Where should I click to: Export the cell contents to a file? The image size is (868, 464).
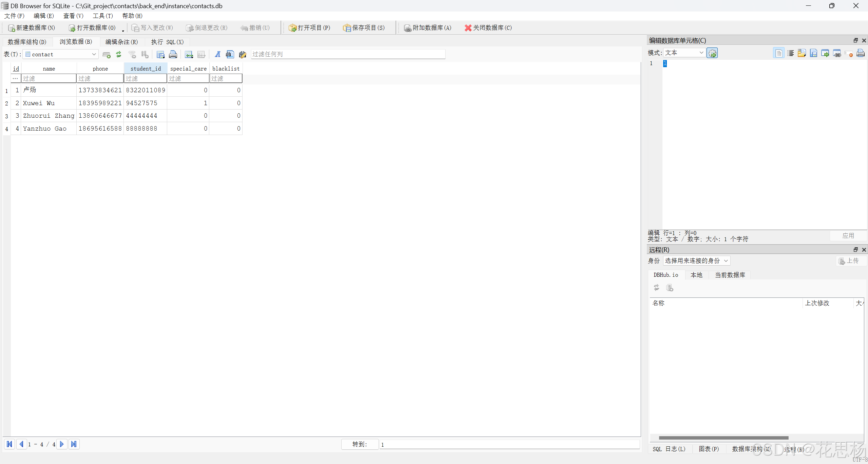coord(813,53)
